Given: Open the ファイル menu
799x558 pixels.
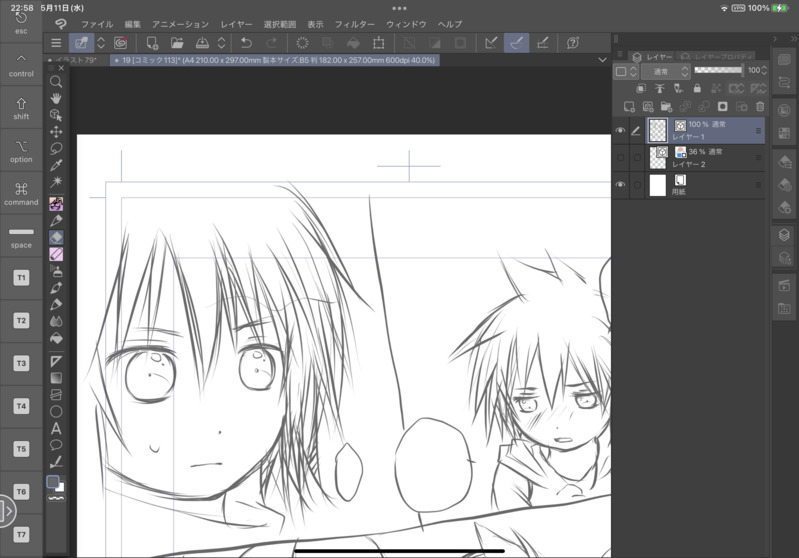Looking at the screenshot, I should (x=97, y=24).
